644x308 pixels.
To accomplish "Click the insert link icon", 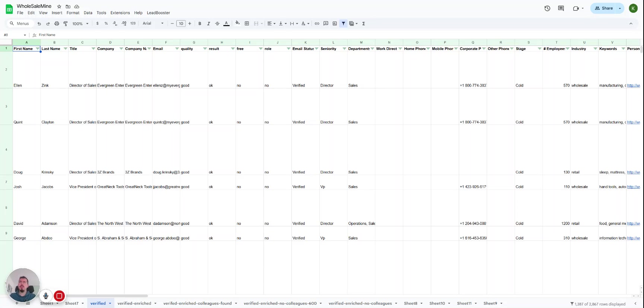I will click(x=317, y=23).
